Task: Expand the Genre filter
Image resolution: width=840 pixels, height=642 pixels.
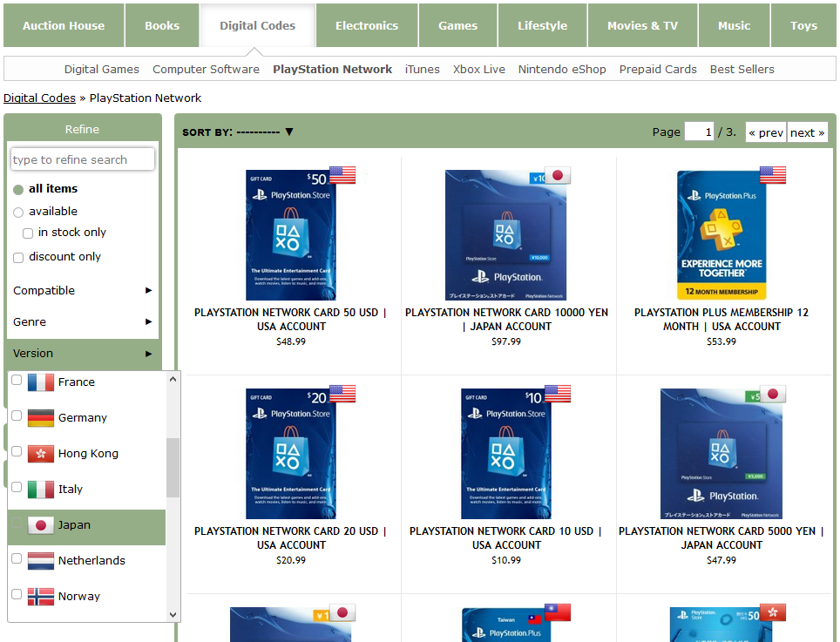Action: coord(83,322)
